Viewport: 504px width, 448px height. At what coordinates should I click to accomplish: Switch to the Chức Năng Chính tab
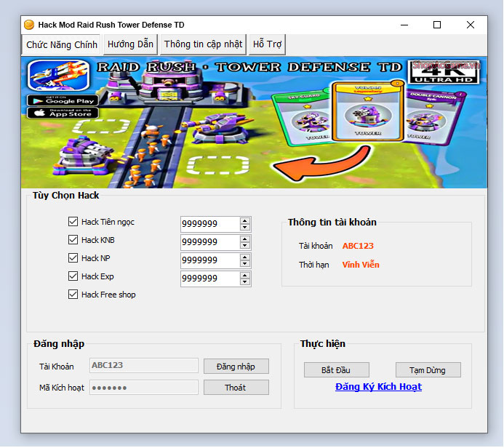[x=61, y=44]
